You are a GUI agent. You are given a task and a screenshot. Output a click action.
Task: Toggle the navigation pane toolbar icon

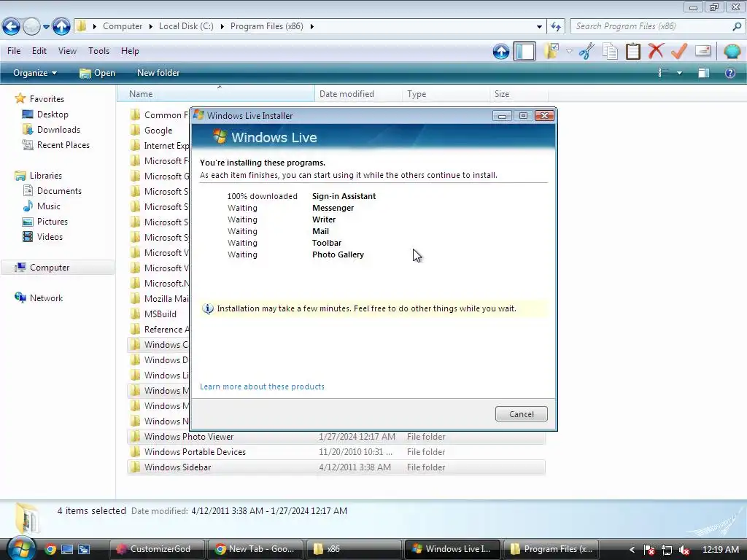525,51
